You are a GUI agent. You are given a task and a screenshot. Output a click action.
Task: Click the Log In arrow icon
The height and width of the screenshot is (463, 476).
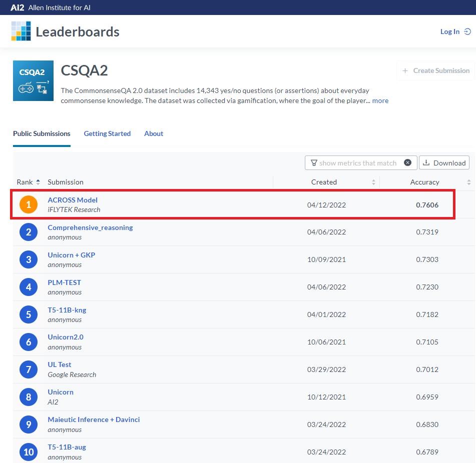pos(467,31)
